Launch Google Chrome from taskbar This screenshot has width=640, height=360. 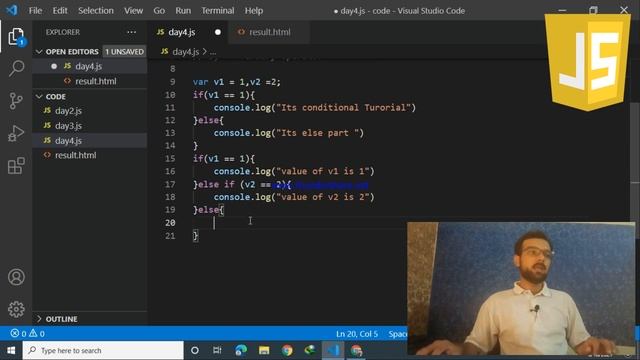click(287, 350)
